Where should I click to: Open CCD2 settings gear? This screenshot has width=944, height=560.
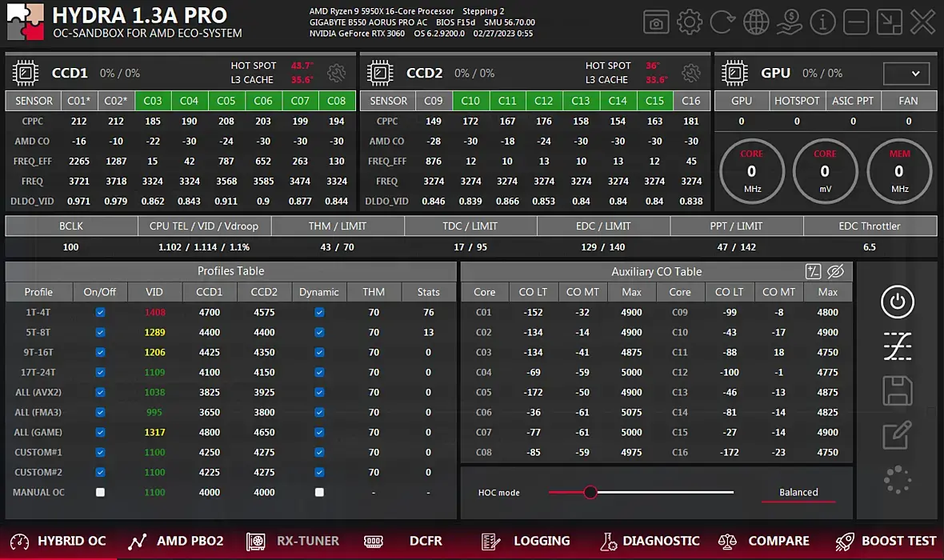(x=690, y=73)
